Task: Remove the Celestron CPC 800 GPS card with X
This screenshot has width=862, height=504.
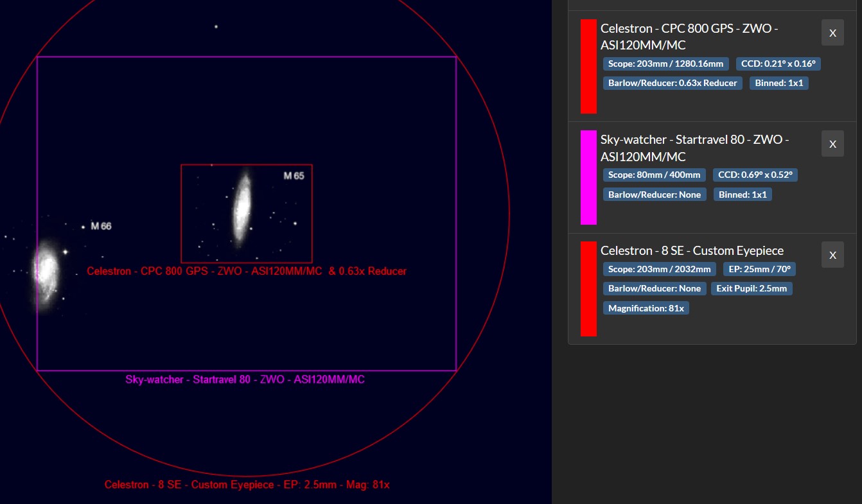Action: coord(832,33)
